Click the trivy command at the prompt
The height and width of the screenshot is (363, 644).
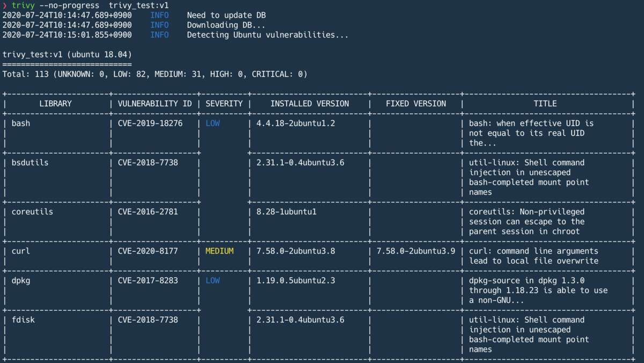coord(20,5)
